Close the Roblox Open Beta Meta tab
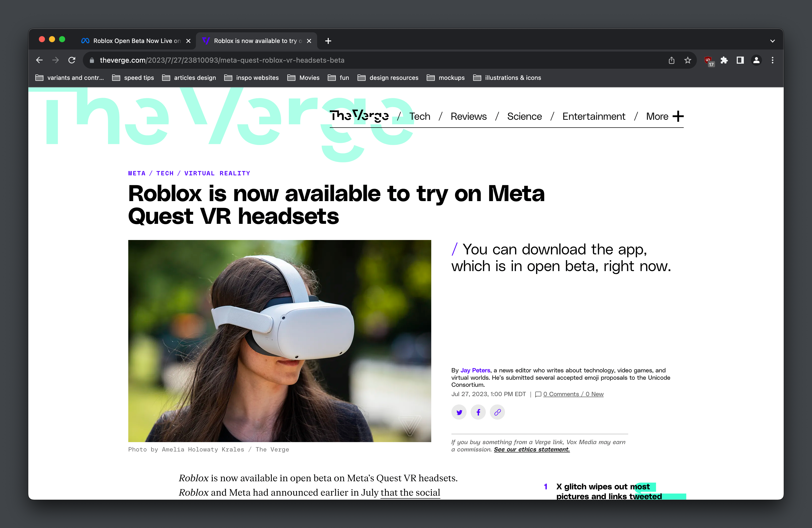 (x=188, y=41)
